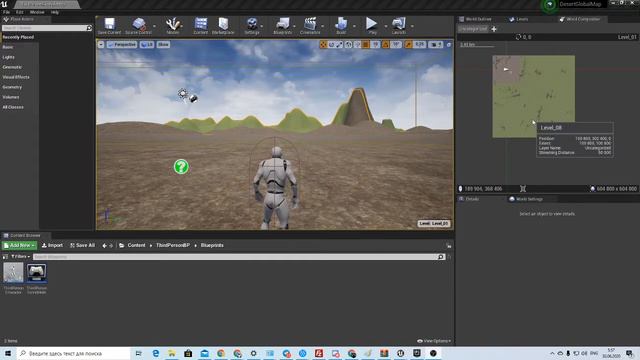Click Import in Content Browser
The height and width of the screenshot is (360, 640).
[x=52, y=245]
